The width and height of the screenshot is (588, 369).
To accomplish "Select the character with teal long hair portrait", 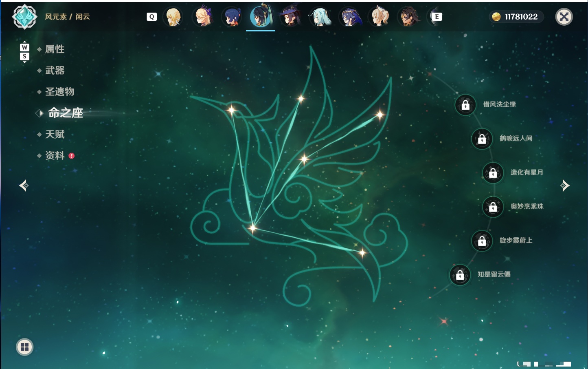I will point(320,17).
